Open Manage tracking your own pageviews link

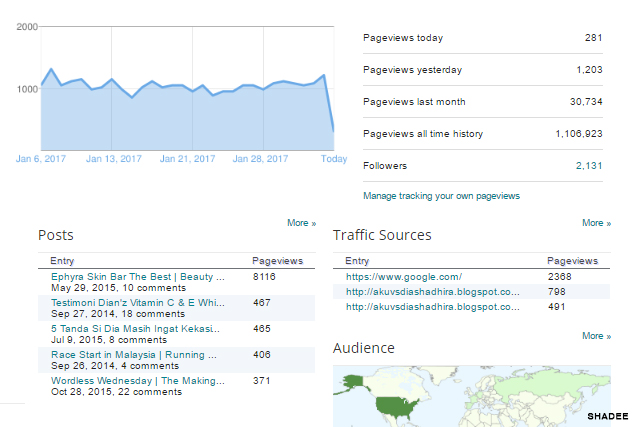[441, 196]
